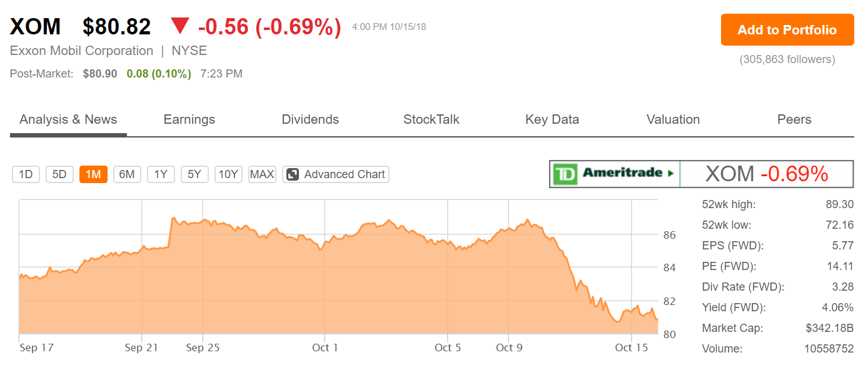Click the red down-triangle price indicator
The height and width of the screenshot is (370, 868).
pos(180,26)
